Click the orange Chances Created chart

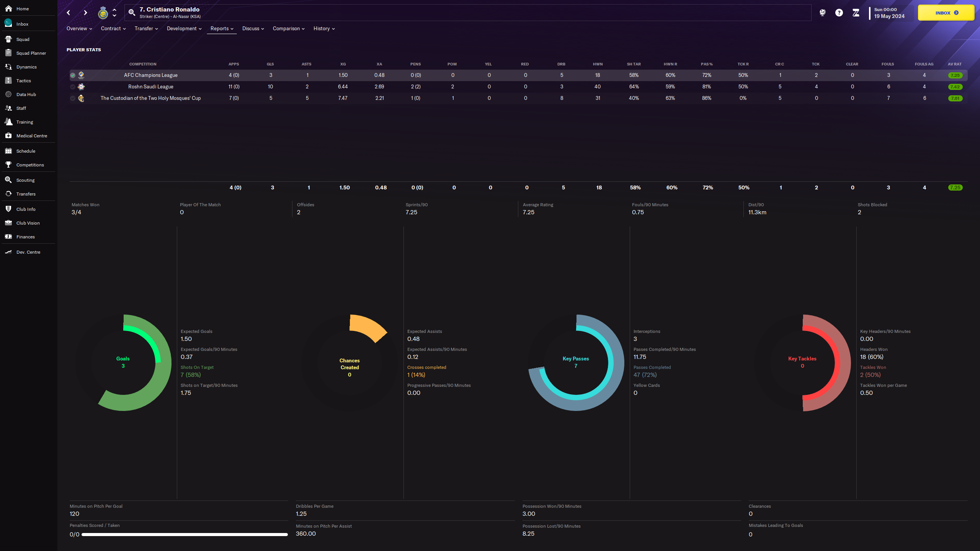[350, 362]
